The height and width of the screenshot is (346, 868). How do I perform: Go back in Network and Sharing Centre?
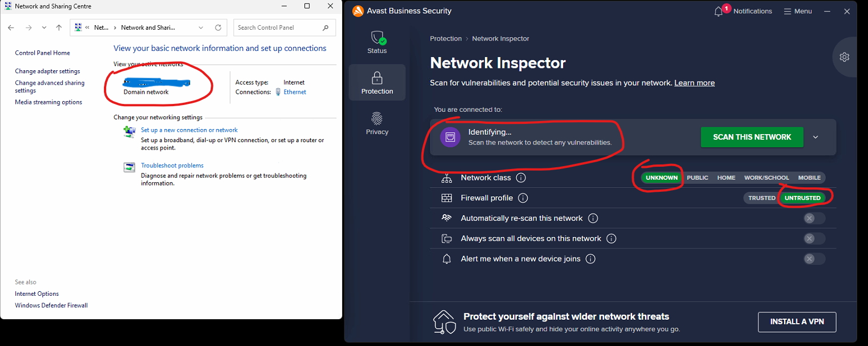[x=11, y=27]
